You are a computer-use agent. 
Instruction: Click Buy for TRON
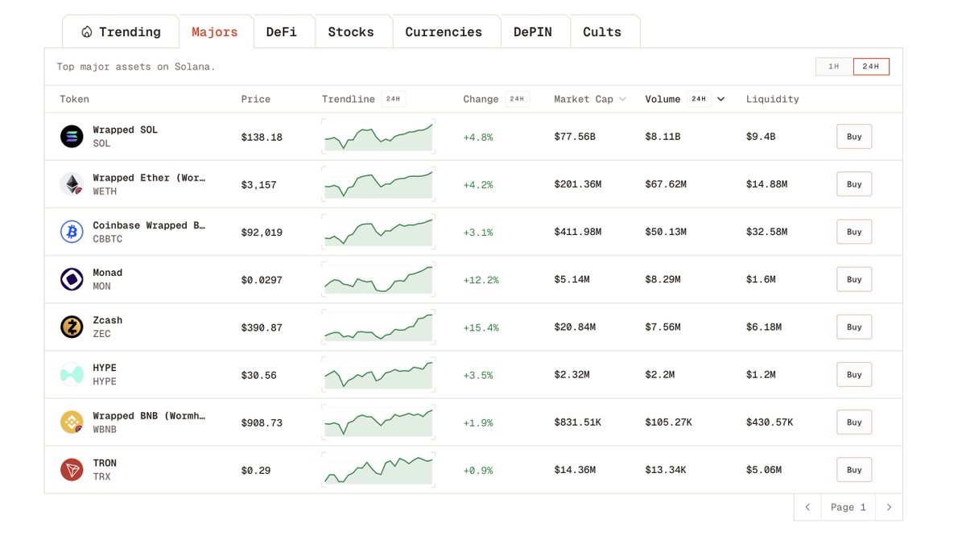pyautogui.click(x=854, y=470)
